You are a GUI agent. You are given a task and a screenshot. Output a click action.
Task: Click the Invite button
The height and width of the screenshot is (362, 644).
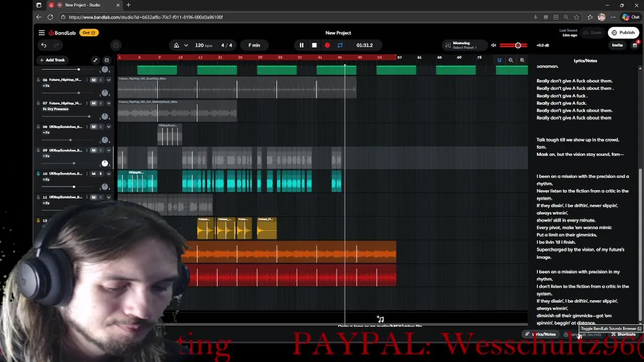(x=617, y=45)
